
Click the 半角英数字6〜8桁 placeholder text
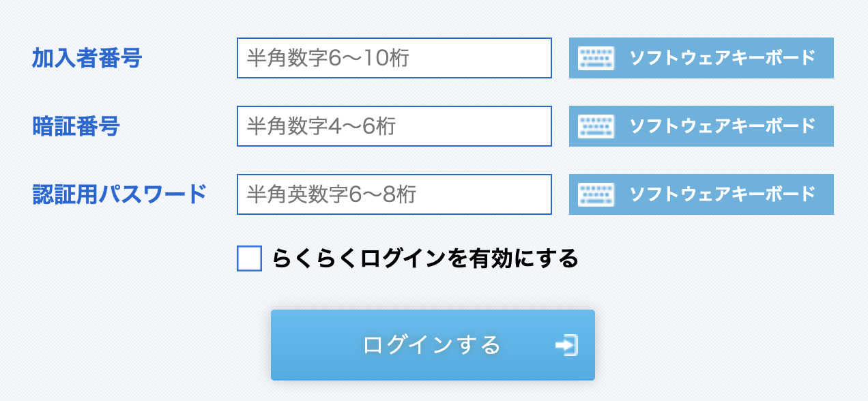331,194
